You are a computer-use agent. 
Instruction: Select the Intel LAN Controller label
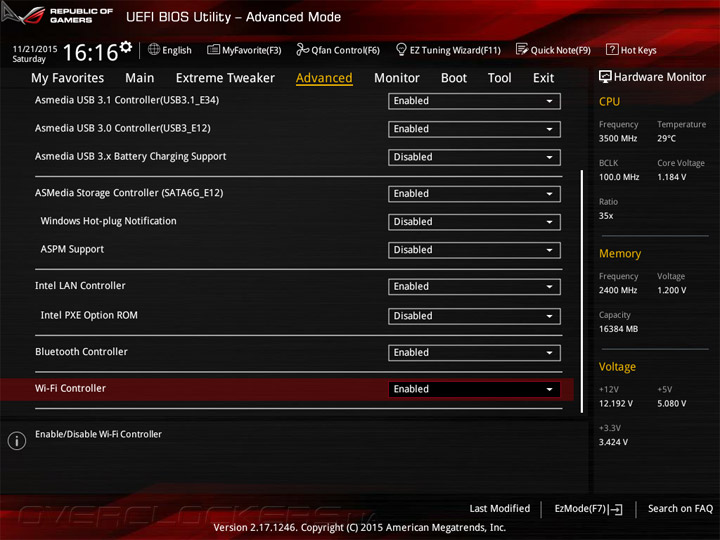80,286
